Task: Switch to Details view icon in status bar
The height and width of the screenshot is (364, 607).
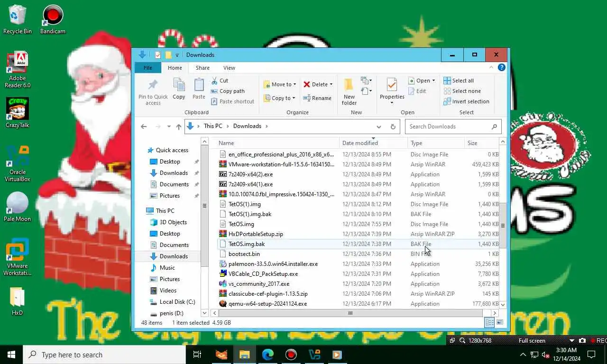Action: (489, 322)
